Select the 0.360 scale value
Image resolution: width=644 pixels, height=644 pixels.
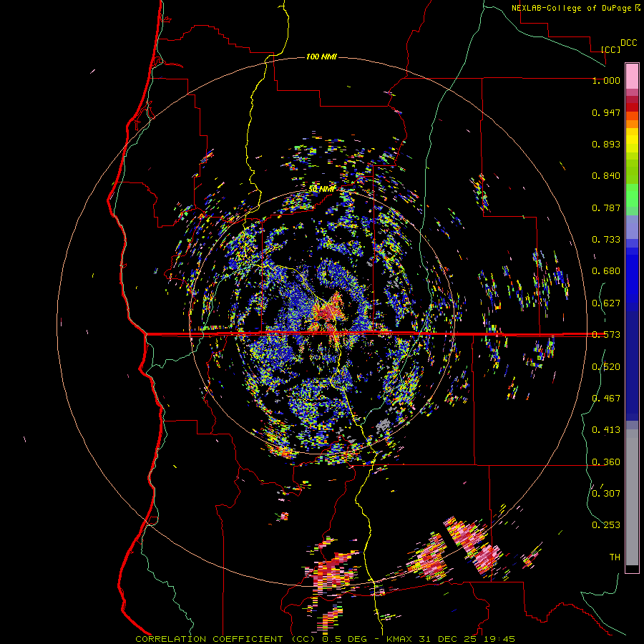pyautogui.click(x=606, y=462)
